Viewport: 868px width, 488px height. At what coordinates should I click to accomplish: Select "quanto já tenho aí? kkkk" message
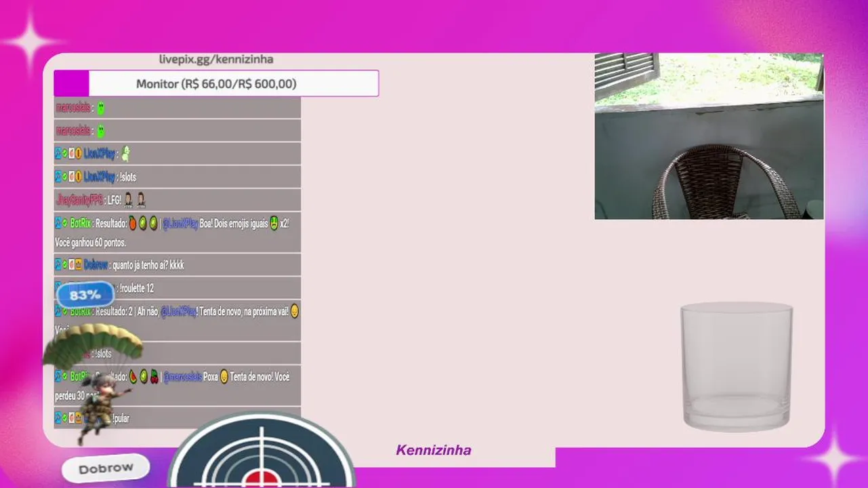(148, 265)
